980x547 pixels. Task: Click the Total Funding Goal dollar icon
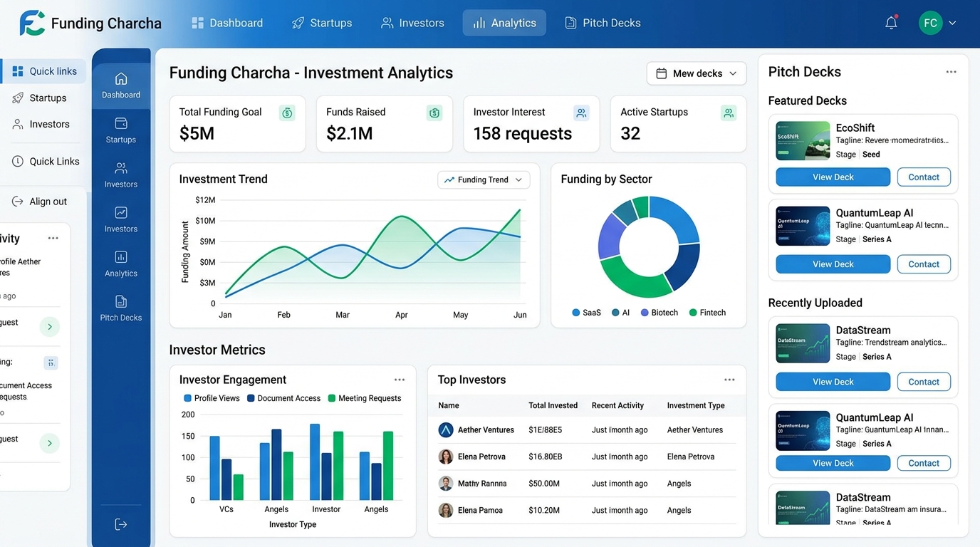click(287, 113)
